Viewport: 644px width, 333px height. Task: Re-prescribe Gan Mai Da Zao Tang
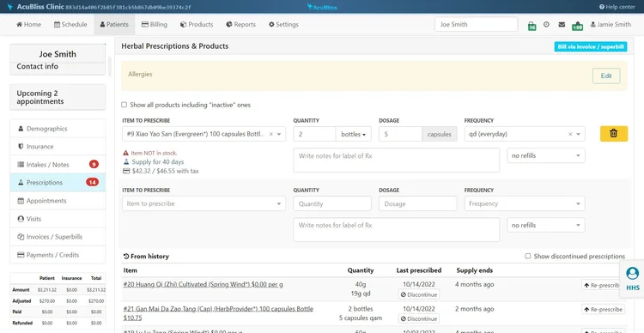(x=603, y=309)
